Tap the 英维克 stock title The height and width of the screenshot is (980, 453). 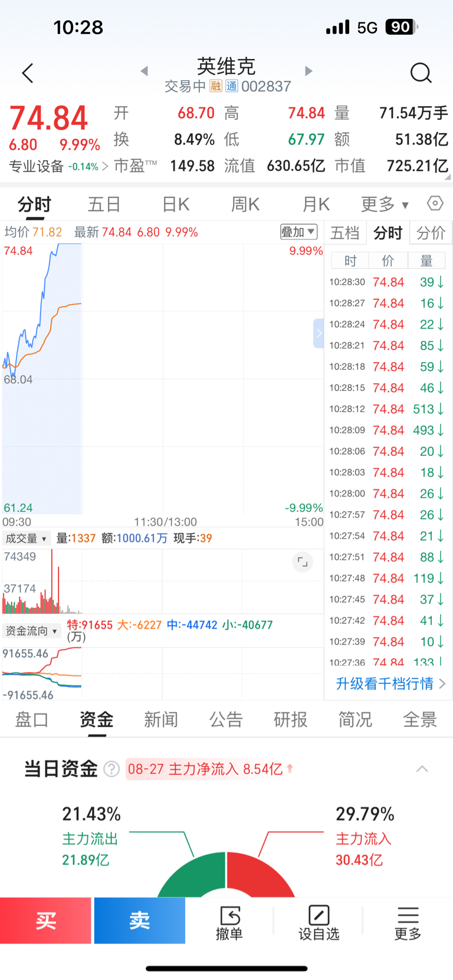click(x=226, y=66)
